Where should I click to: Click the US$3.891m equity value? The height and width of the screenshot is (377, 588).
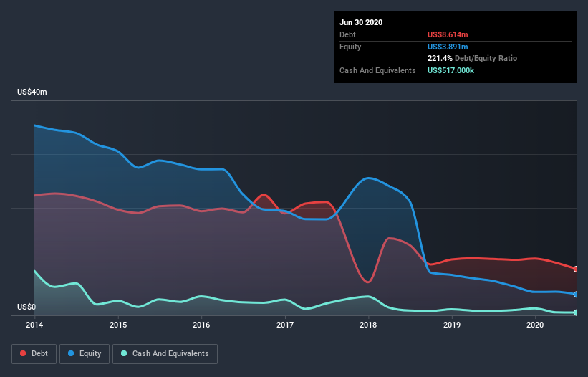tap(448, 47)
